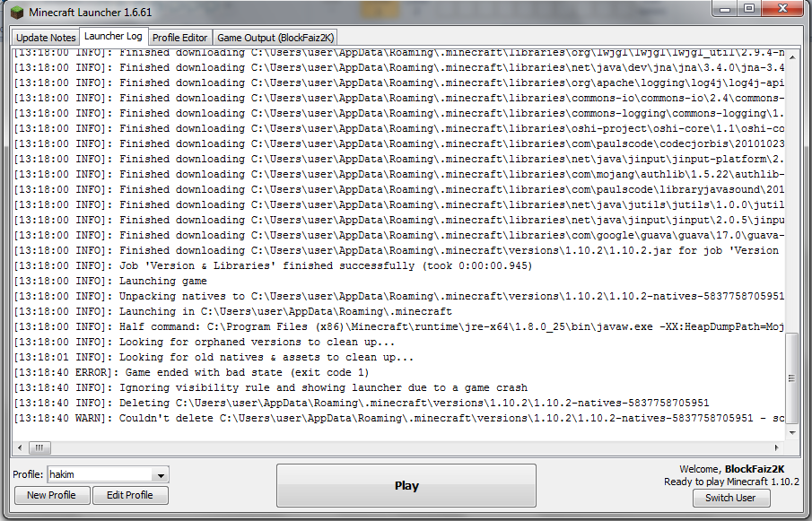Click the line 'Job 'Version & Libraries' finished successfully'
812x521 pixels.
[x=273, y=266]
